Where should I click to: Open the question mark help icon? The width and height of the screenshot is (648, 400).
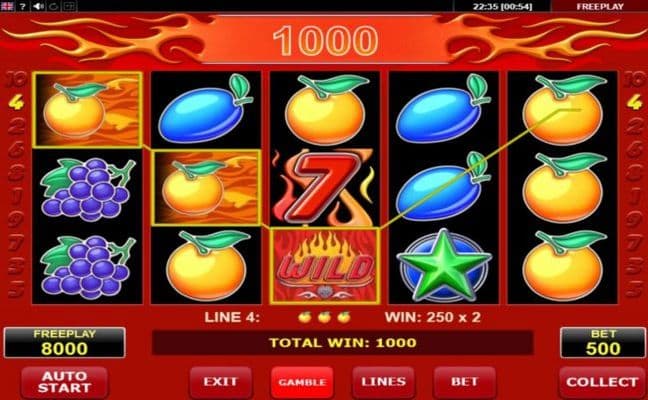click(23, 6)
